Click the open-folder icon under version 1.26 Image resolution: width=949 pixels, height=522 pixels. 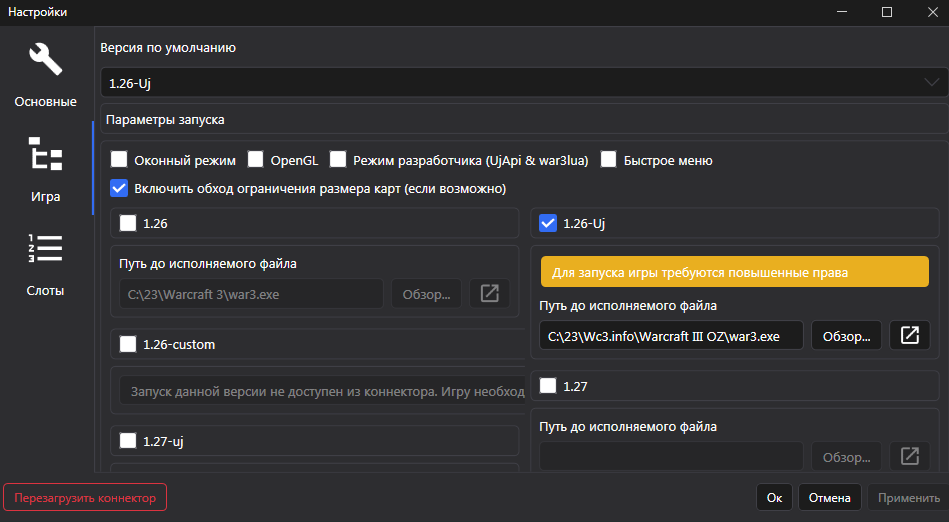click(x=489, y=294)
